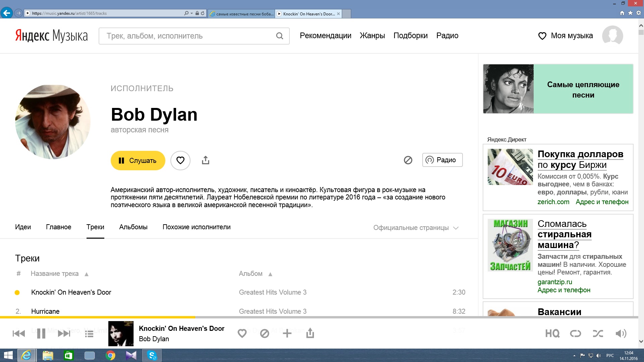
Task: Add current track to playlist with plus icon
Action: click(x=287, y=333)
